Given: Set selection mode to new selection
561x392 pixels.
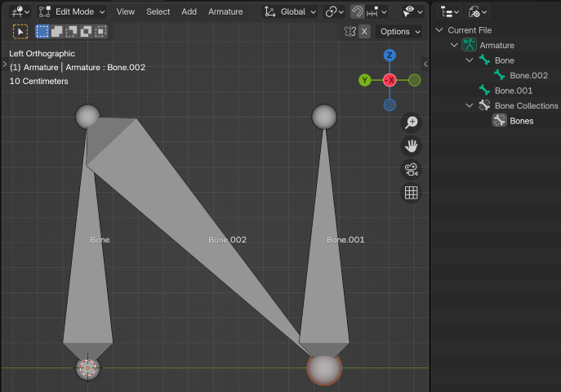Looking at the screenshot, I should coord(42,32).
